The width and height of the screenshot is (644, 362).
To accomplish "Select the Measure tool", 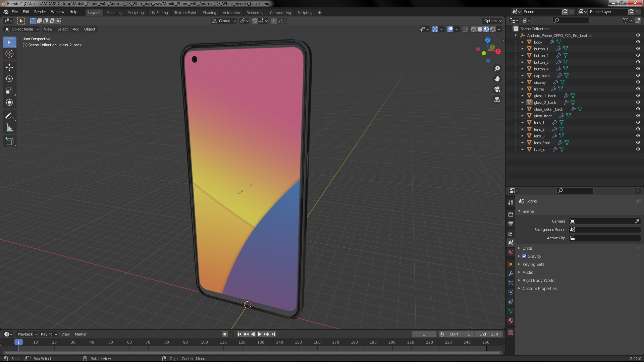I will [x=9, y=128].
